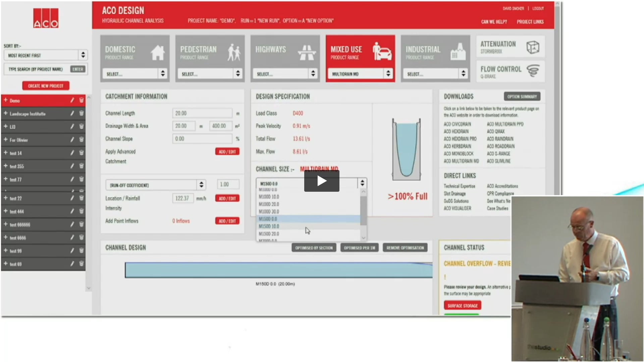Click Optimised By Section button

click(314, 248)
